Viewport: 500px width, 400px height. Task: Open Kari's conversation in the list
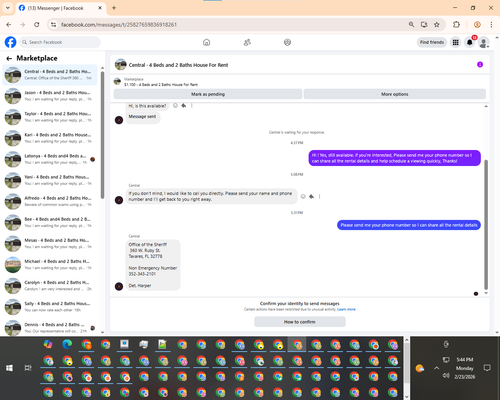click(50, 138)
